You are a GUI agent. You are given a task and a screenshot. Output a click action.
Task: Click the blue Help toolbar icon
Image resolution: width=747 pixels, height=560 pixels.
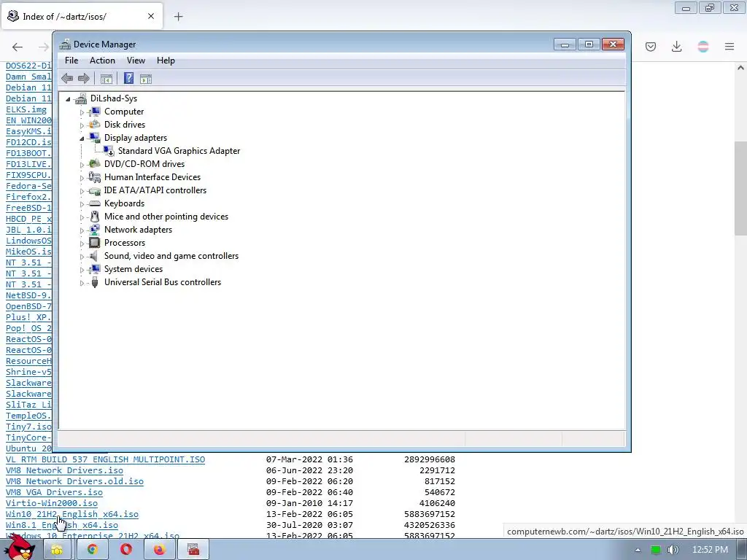tap(128, 79)
